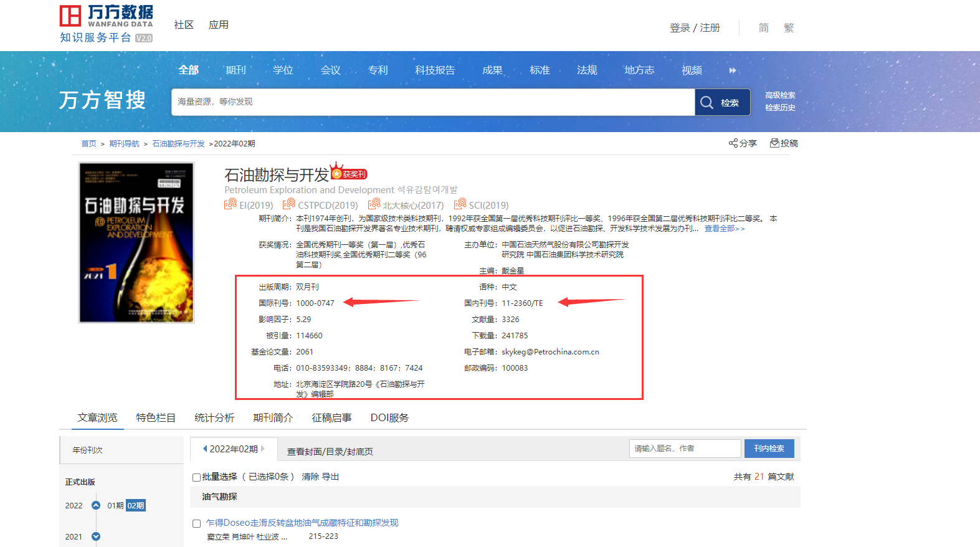Click the journal cover thumbnail
Screen dimensions: 980x547
(136, 243)
